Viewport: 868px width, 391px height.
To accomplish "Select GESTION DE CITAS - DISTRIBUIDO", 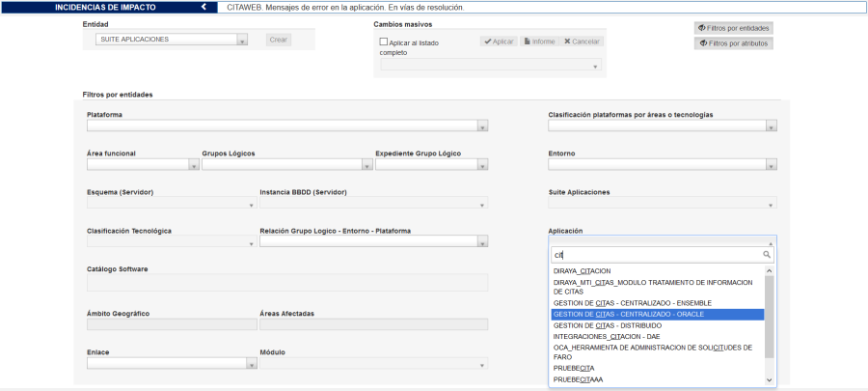I will (658, 325).
